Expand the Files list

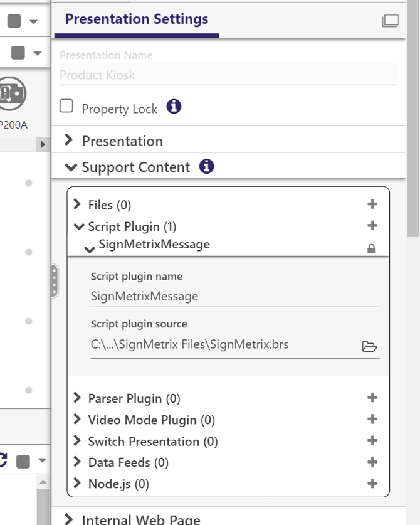click(x=78, y=204)
